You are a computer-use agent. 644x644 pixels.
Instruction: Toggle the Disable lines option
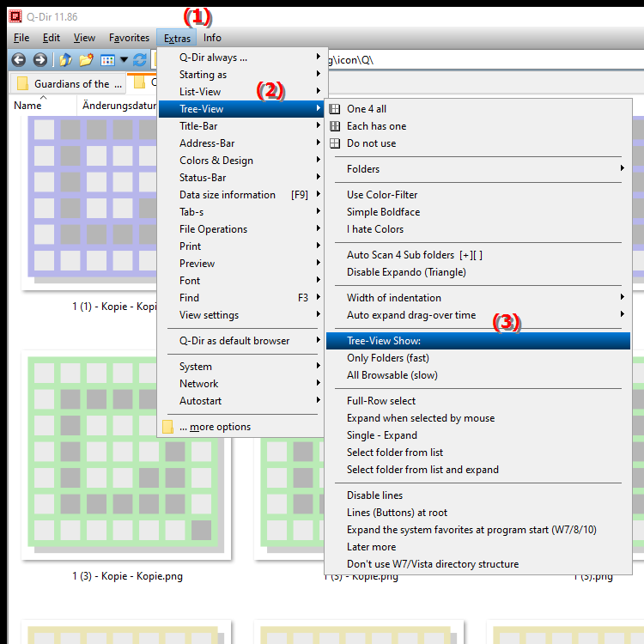point(374,495)
